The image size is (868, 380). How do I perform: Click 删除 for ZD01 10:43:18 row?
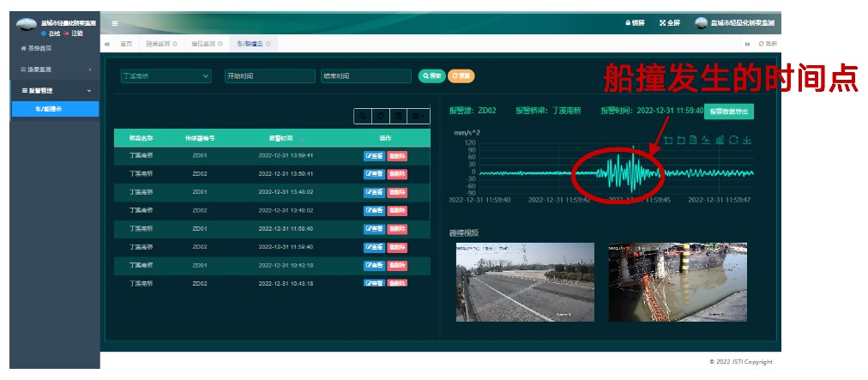pyautogui.click(x=397, y=265)
